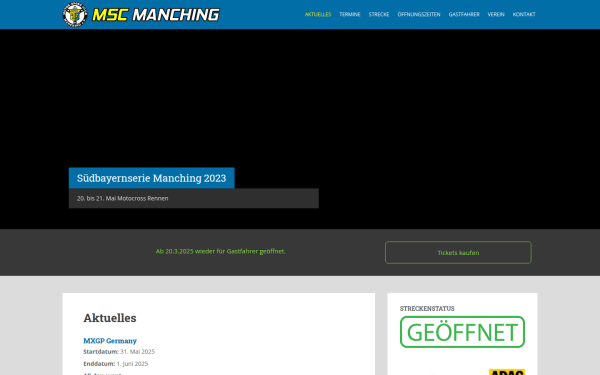Open the Verein menu item
600x375 pixels.
(496, 15)
